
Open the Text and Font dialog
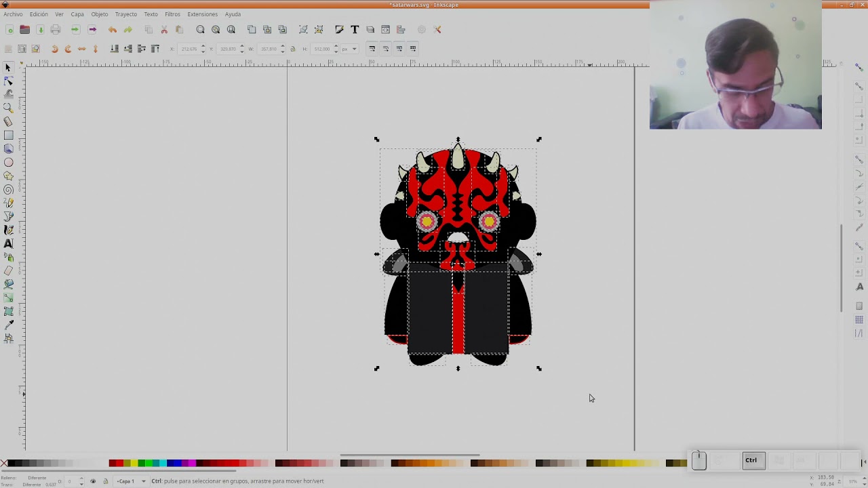[355, 30]
